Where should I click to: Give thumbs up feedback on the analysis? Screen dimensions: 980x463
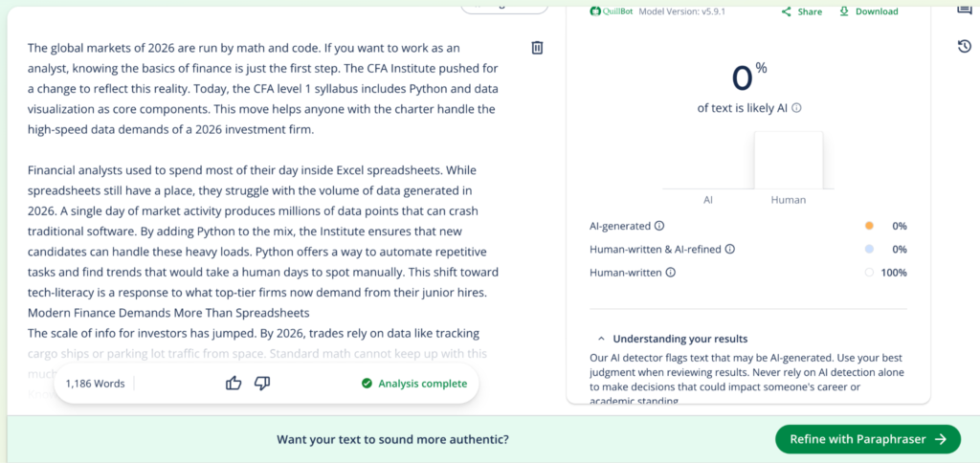(234, 384)
